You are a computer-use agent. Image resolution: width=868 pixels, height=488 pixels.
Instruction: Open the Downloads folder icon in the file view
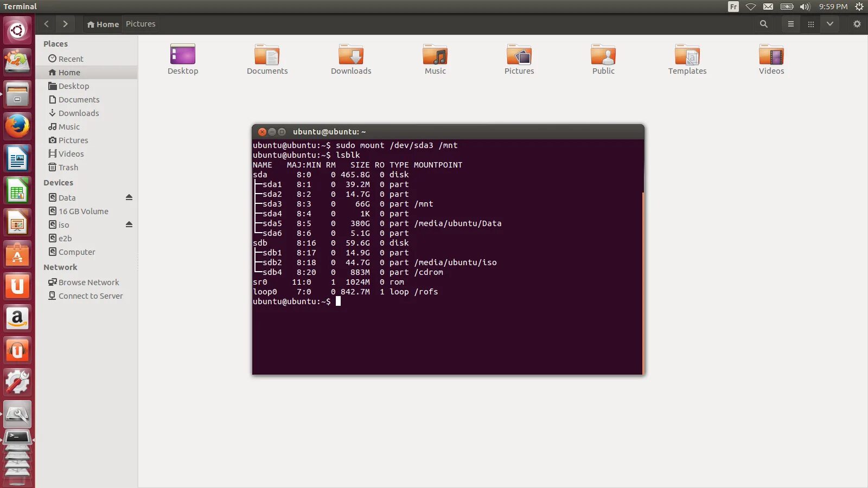click(x=351, y=59)
